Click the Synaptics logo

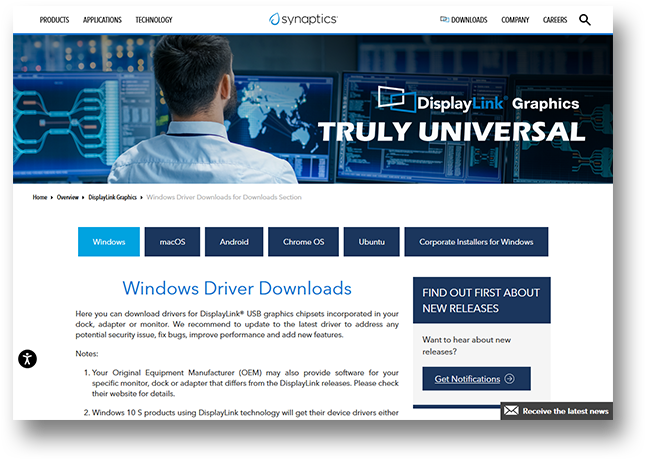pos(303,19)
